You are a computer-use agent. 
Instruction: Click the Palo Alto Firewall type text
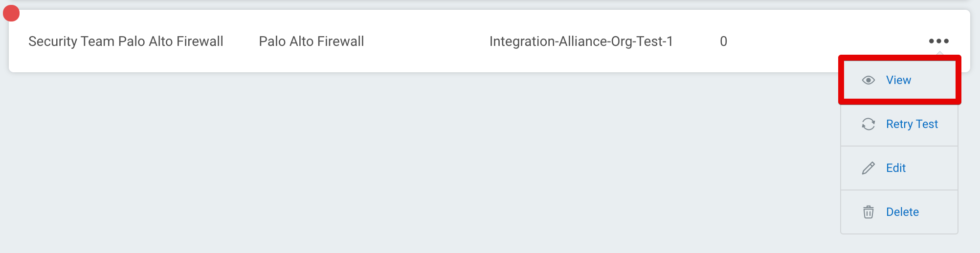[x=311, y=42]
